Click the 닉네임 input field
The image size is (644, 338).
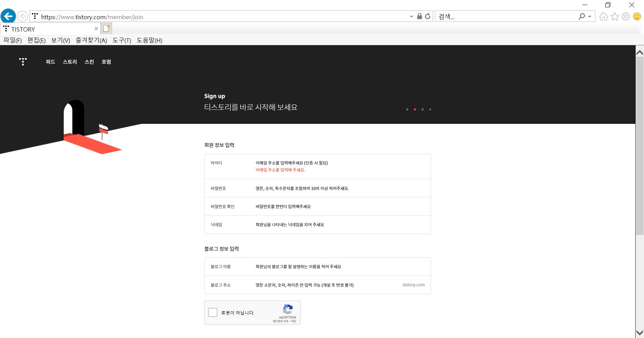pos(340,225)
